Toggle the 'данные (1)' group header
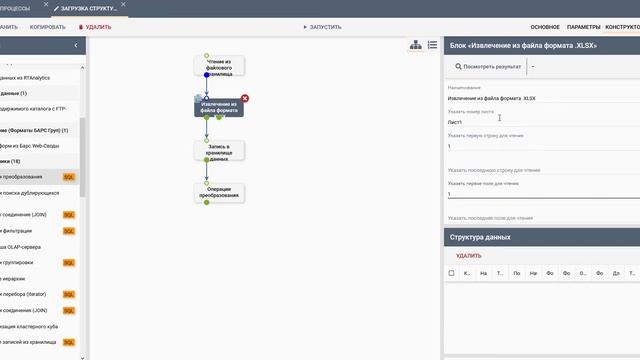Screen dimensions: 640x360 click(x=40, y=93)
